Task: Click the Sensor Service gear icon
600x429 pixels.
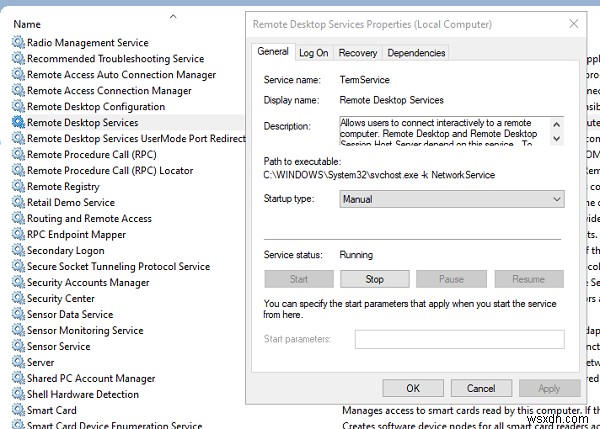Action: (18, 346)
